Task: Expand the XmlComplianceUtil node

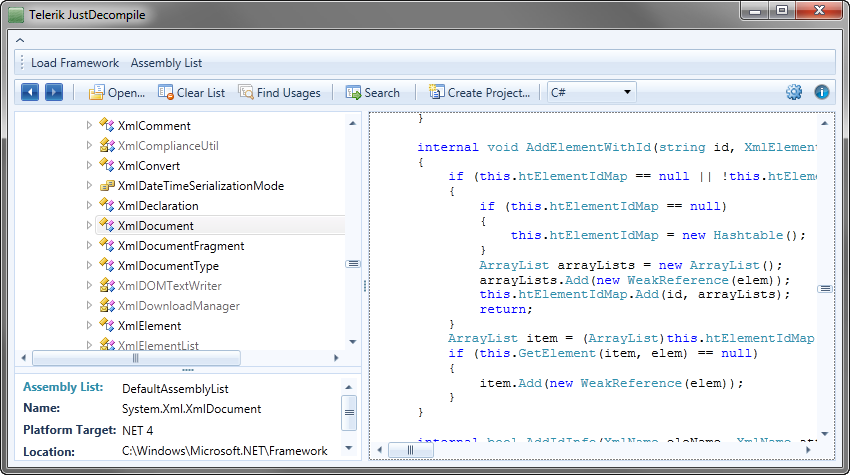Action: point(89,145)
